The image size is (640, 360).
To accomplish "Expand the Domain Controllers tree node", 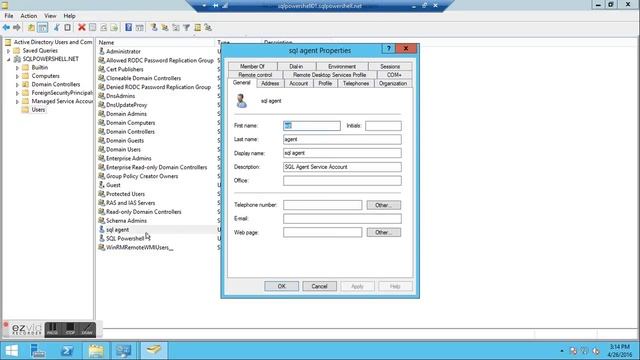I will point(17,85).
